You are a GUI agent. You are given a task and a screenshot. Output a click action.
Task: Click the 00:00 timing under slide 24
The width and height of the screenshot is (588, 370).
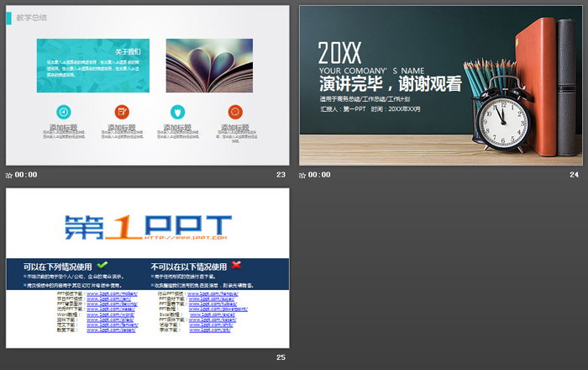tap(319, 175)
